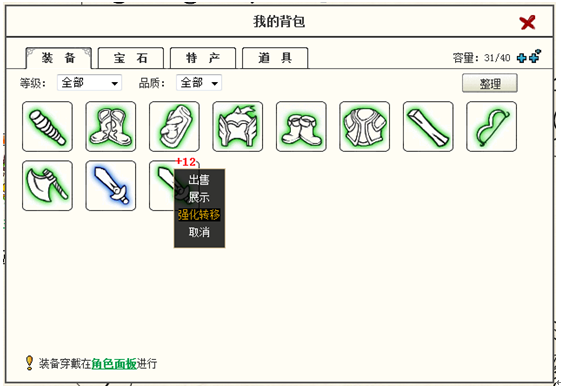
Task: Switch to the 道具 items tab
Action: pos(275,58)
